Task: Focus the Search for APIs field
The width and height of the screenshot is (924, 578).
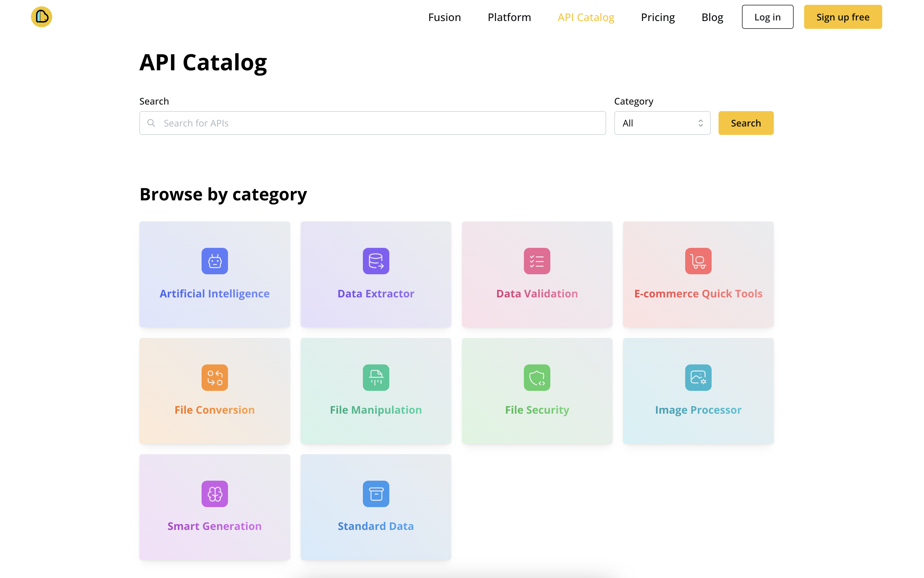Action: click(x=372, y=123)
